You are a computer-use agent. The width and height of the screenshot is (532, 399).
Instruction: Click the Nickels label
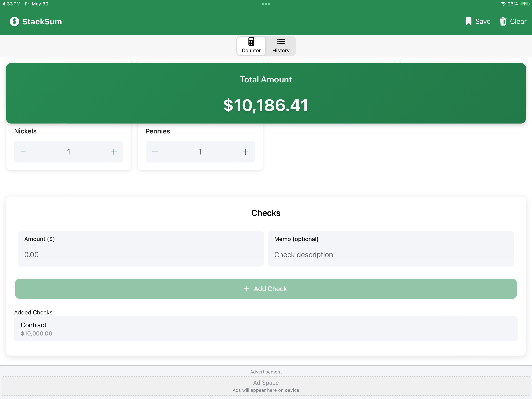point(25,131)
